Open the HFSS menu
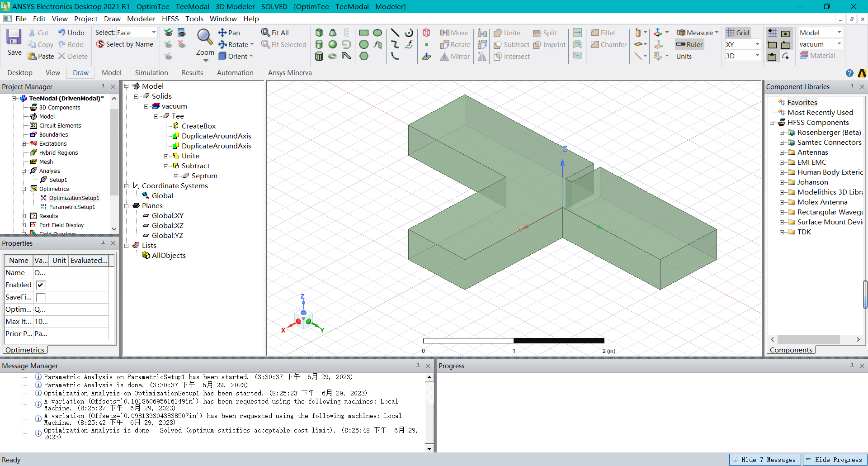 170,19
